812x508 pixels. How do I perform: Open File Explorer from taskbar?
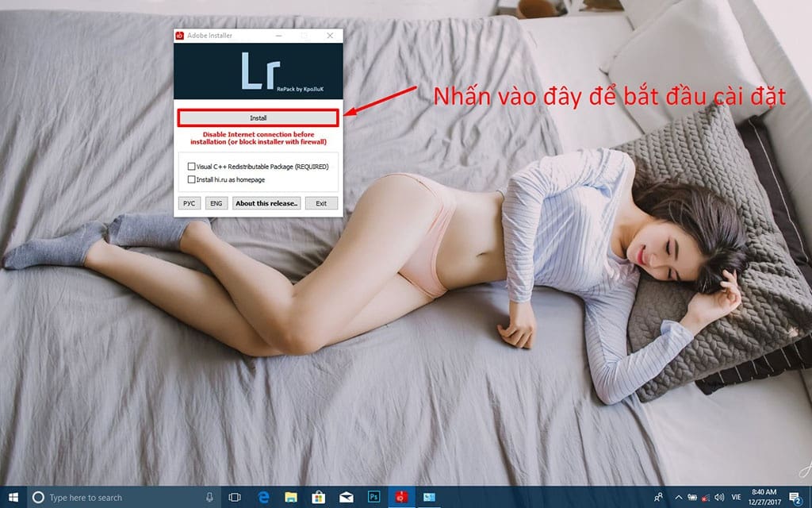(x=291, y=497)
